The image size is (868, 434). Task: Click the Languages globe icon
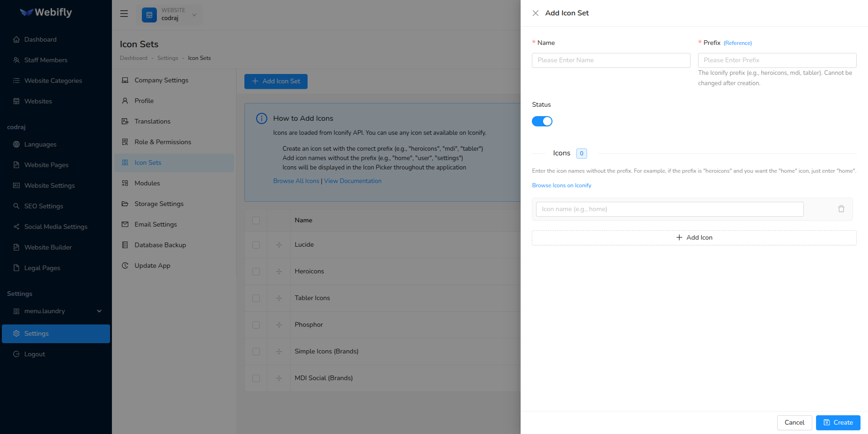tap(16, 144)
